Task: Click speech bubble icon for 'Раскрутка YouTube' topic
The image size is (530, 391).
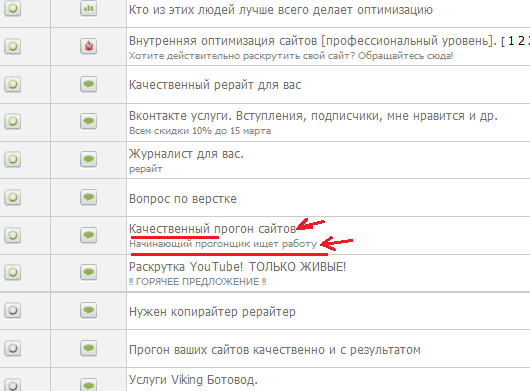Action: pyautogui.click(x=89, y=272)
